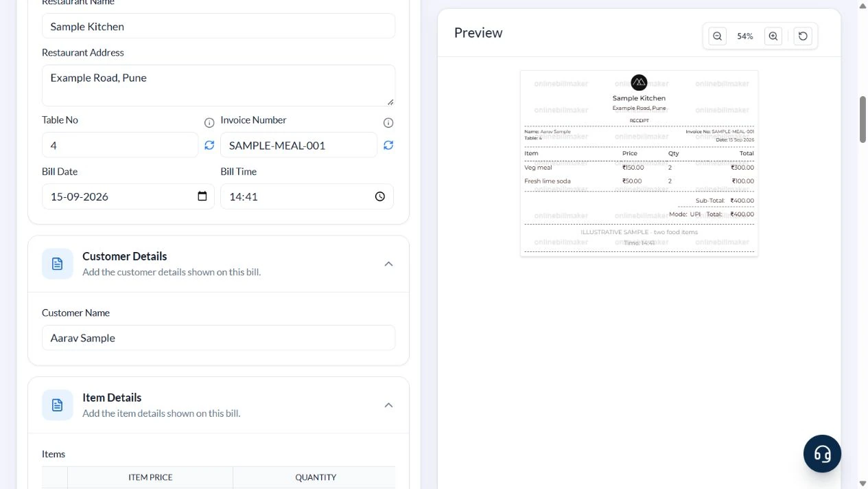Zoom in the bill preview
The height and width of the screenshot is (489, 868).
coord(773,36)
